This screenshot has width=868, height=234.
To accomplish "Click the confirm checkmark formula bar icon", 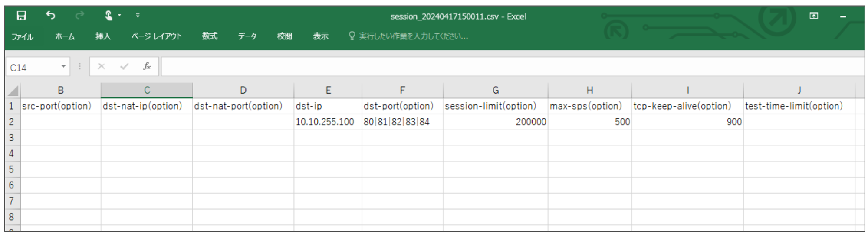I will pos(124,66).
